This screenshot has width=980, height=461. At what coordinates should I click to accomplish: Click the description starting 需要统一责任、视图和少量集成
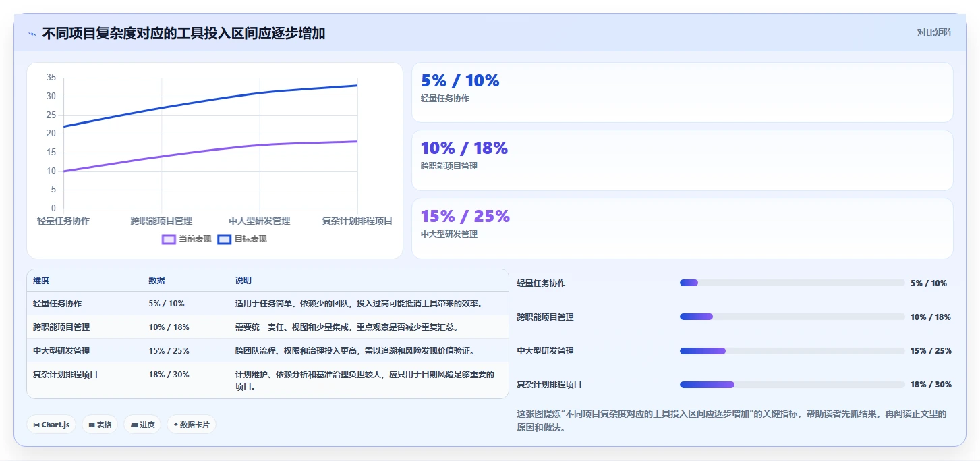(x=347, y=327)
